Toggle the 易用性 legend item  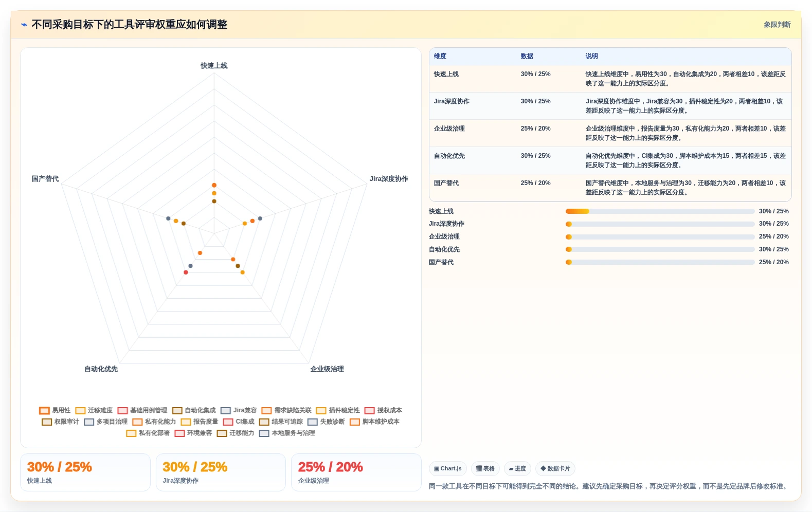click(x=55, y=410)
